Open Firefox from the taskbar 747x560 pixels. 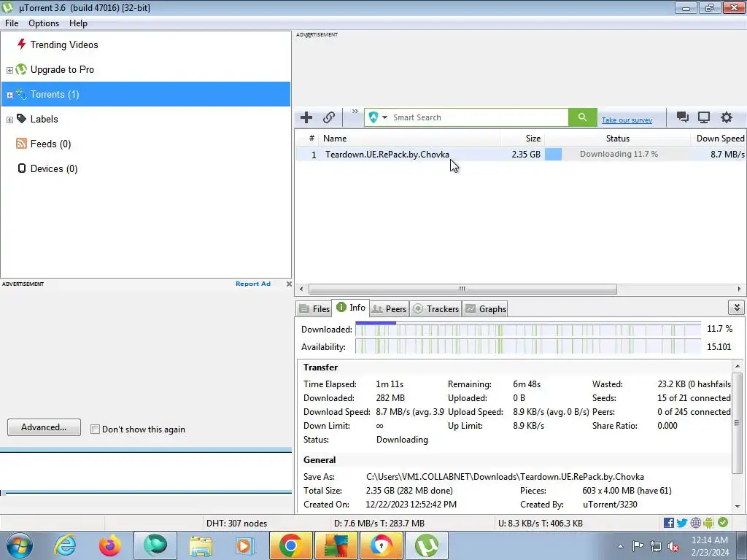(x=109, y=545)
